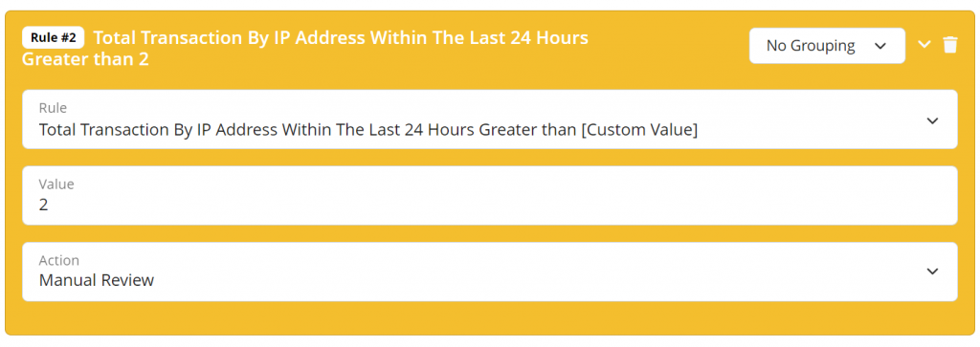Image resolution: width=980 pixels, height=347 pixels.
Task: Click the arrow inside the No Grouping box
Action: pyautogui.click(x=880, y=46)
